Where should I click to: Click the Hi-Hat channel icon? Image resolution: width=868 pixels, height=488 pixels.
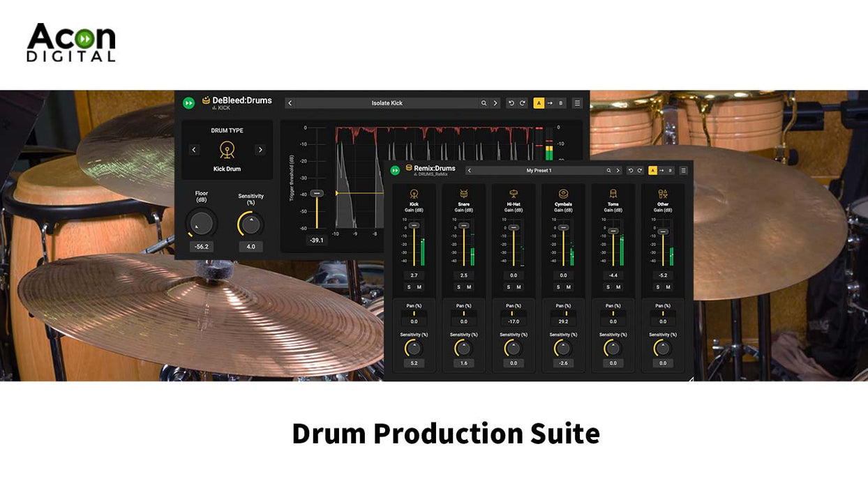(514, 192)
